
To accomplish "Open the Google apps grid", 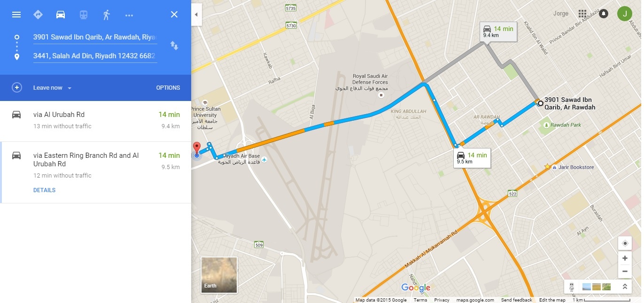I will (582, 14).
